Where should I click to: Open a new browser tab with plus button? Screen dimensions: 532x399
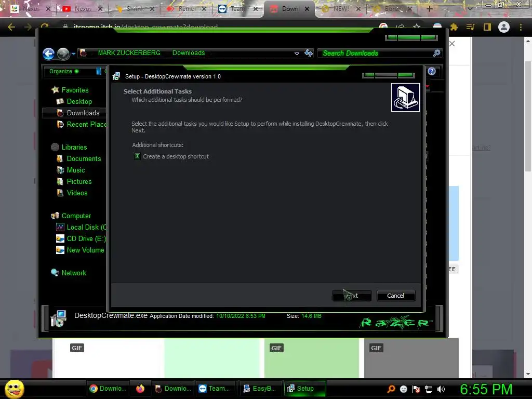pyautogui.click(x=429, y=9)
